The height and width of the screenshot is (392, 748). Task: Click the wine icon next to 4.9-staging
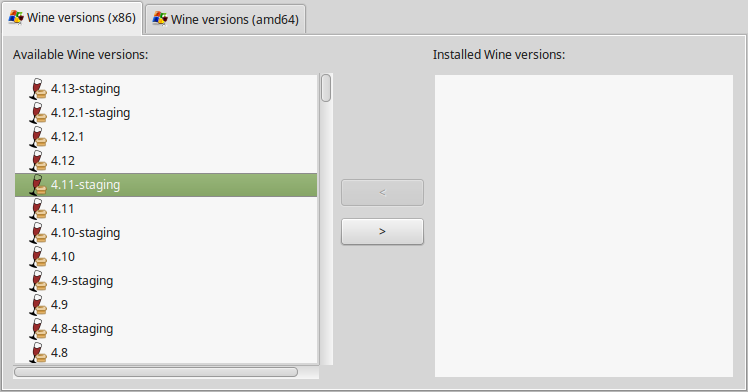click(x=38, y=281)
